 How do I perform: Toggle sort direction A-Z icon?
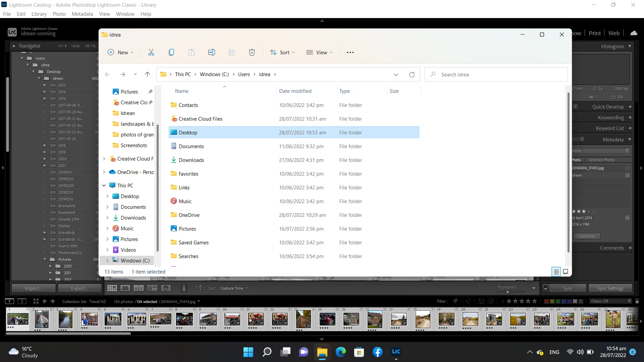(200, 288)
